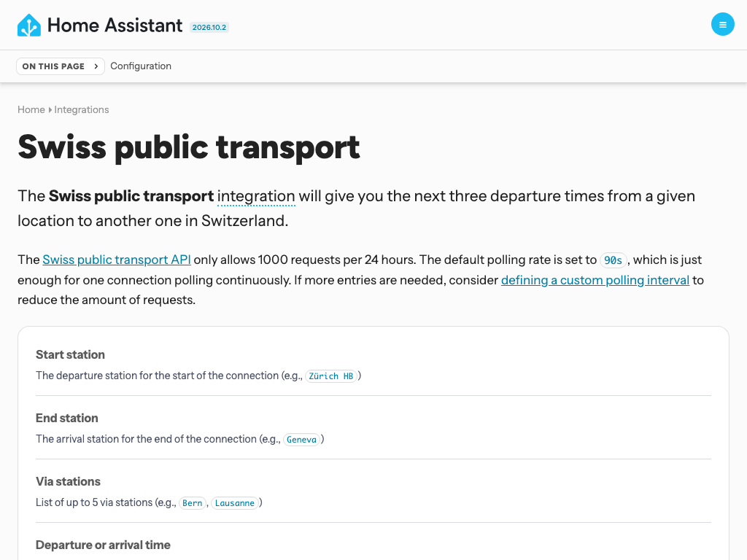Open the hamburger menu button
This screenshot has width=747, height=560.
tap(722, 24)
